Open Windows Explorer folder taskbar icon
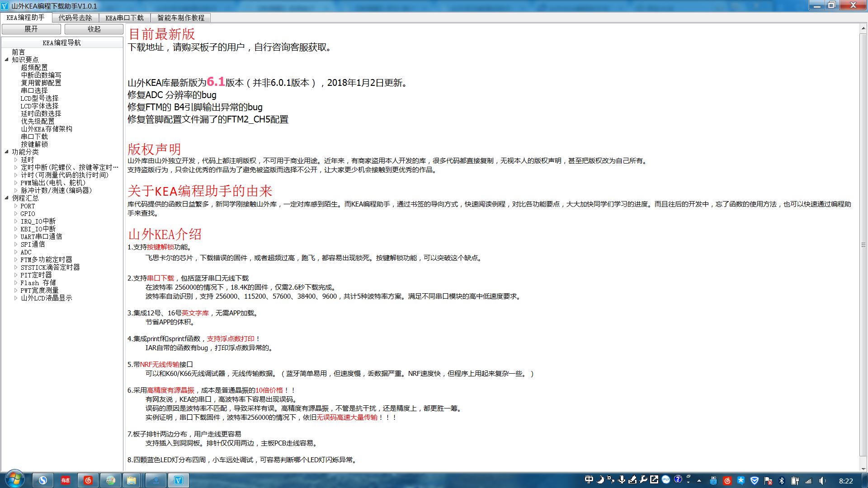The height and width of the screenshot is (488, 868). tap(132, 480)
